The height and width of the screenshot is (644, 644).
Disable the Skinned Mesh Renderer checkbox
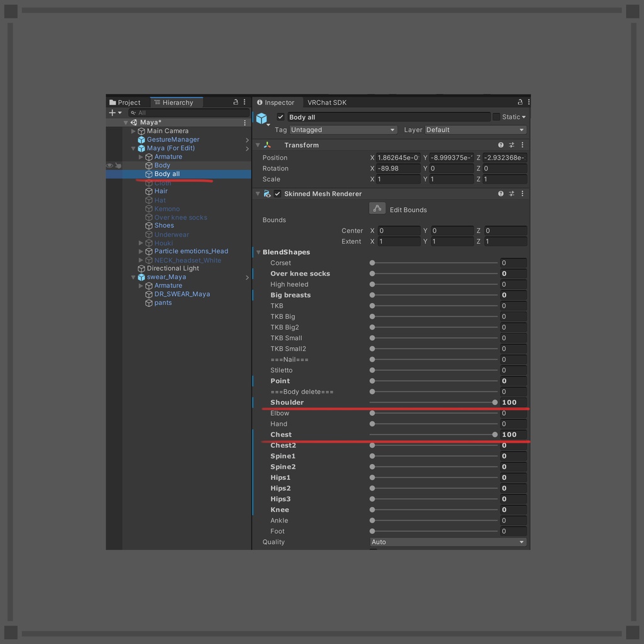(x=277, y=194)
